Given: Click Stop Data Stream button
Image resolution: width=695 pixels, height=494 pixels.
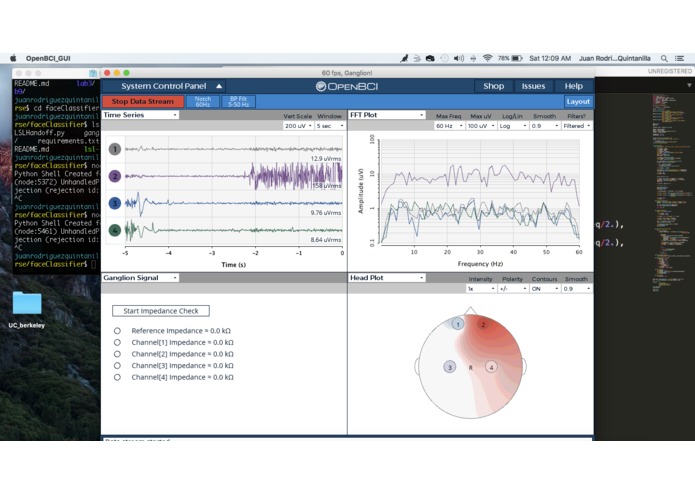Looking at the screenshot, I should [143, 101].
